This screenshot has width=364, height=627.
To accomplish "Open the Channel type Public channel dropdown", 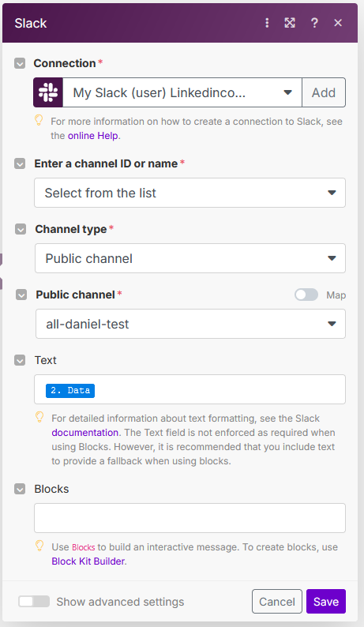I will click(x=190, y=258).
